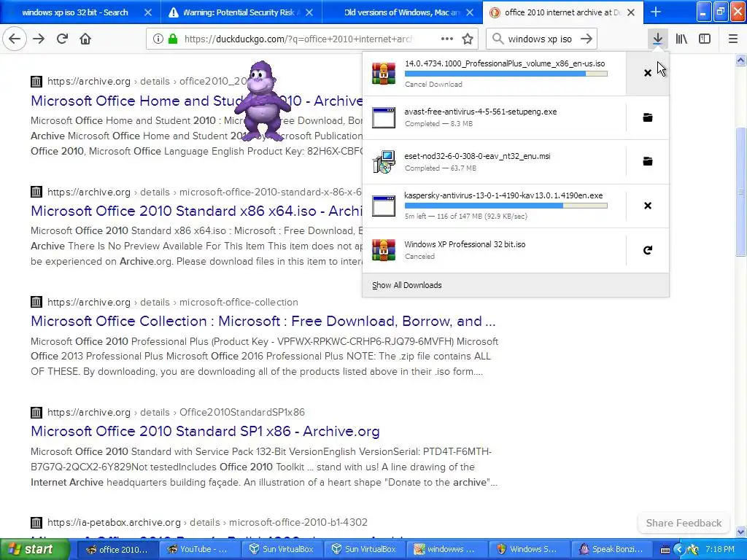This screenshot has width=747, height=560.
Task: Click the Windows XP iso WinRAR icon
Action: 384,250
